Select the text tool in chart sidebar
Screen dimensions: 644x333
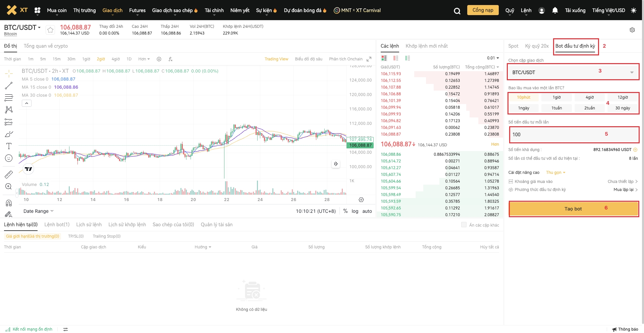click(9, 146)
